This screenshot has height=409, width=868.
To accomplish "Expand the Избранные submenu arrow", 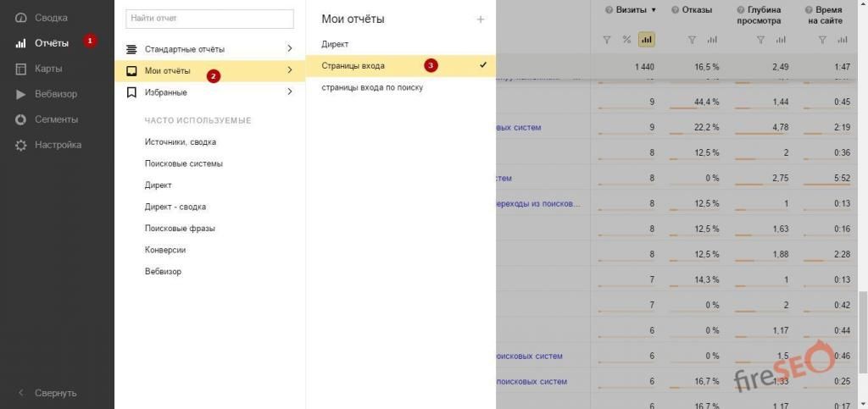I will coord(289,91).
